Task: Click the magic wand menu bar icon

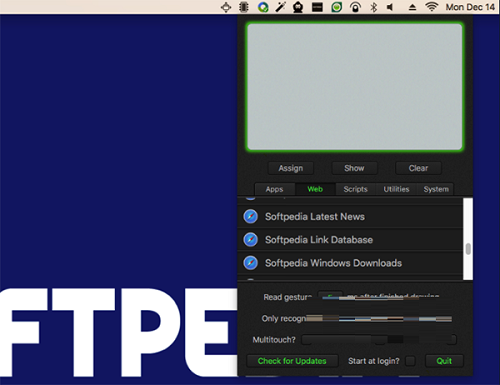Action: tap(281, 7)
